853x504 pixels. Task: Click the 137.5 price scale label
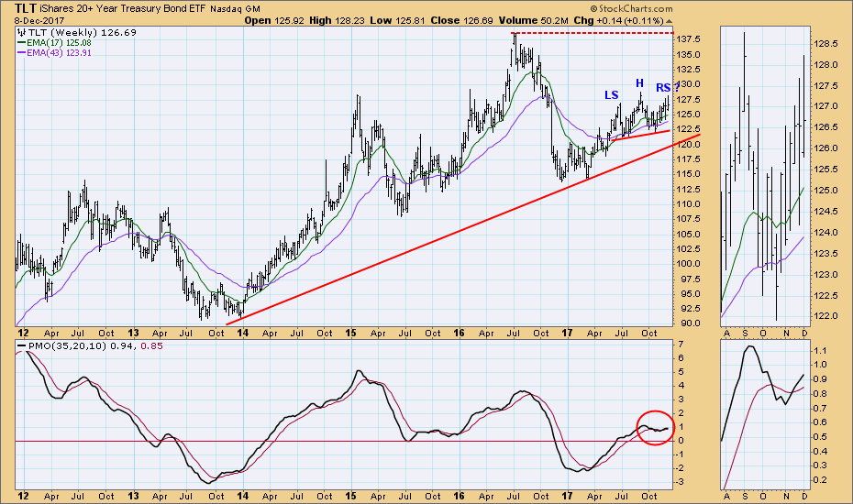(689, 39)
